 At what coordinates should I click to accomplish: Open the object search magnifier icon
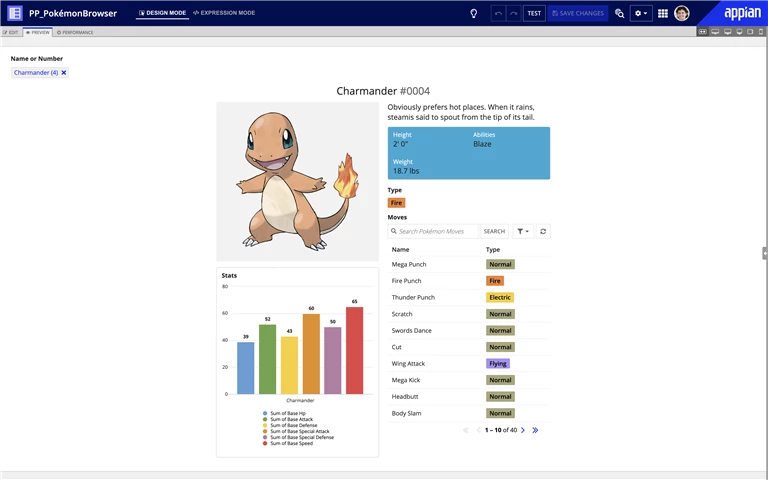pyautogui.click(x=620, y=14)
